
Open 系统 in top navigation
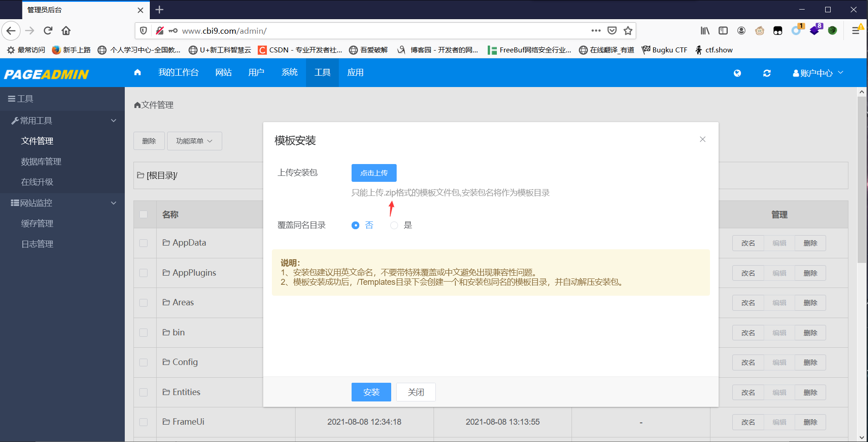(290, 72)
